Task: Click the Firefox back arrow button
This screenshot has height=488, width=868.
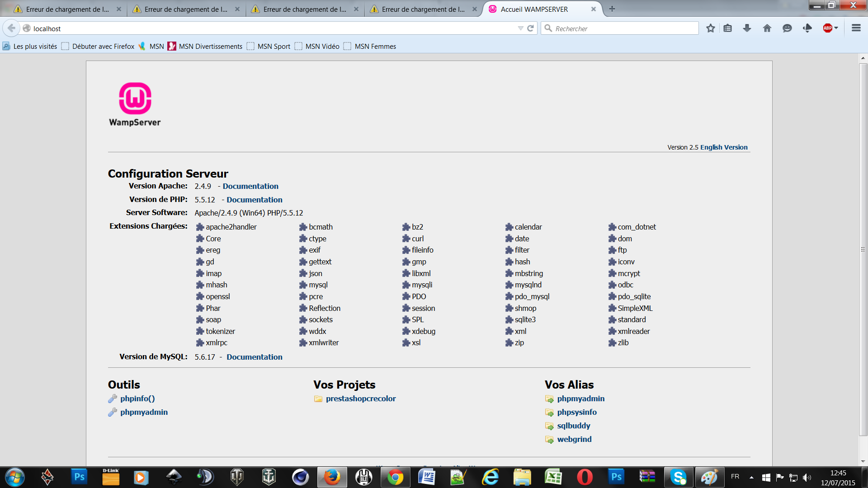Action: point(11,28)
